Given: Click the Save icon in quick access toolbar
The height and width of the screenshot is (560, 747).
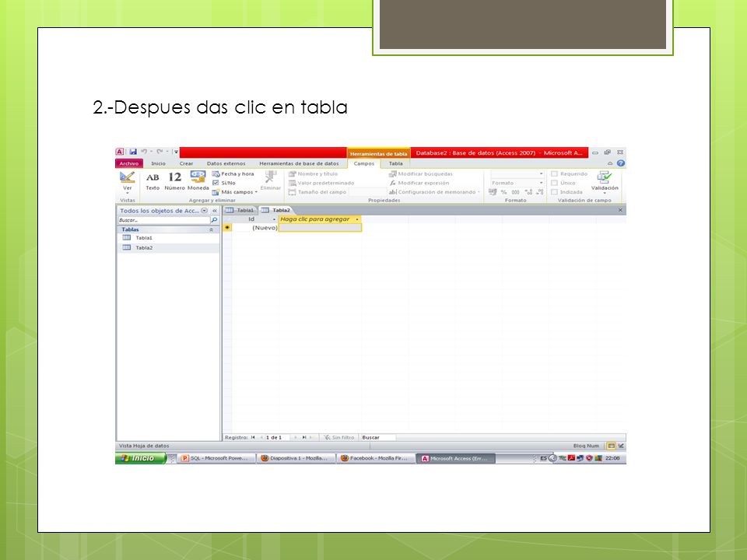Looking at the screenshot, I should (133, 152).
